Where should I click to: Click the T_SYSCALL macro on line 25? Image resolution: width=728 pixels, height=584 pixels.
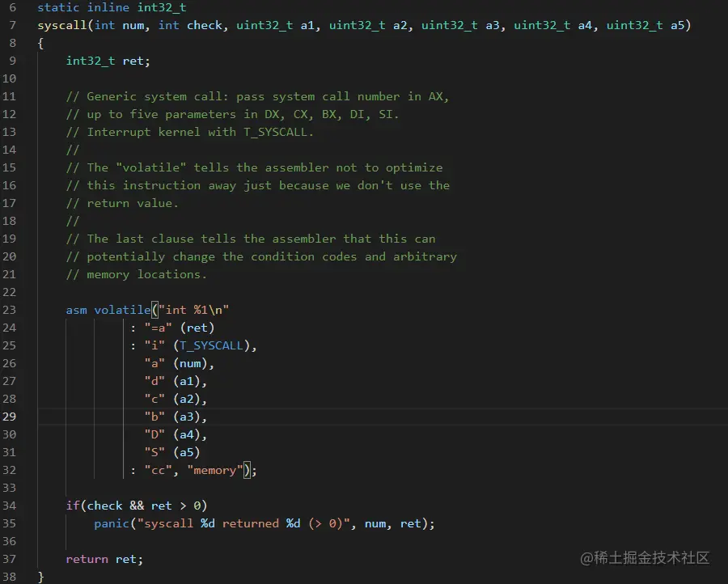(211, 345)
